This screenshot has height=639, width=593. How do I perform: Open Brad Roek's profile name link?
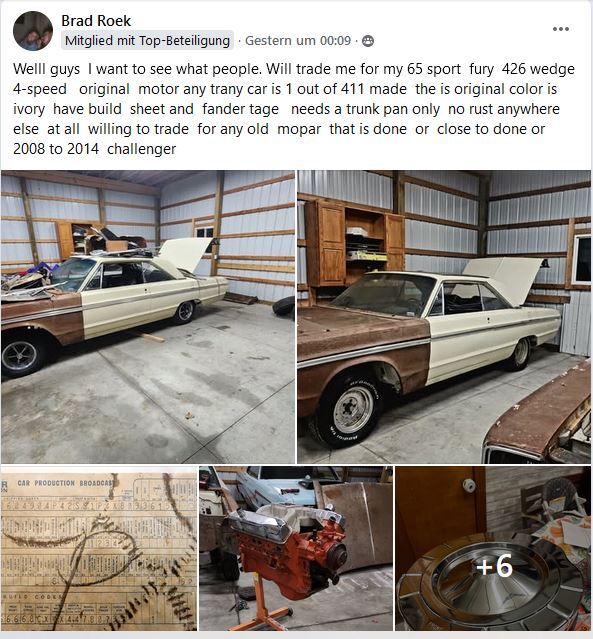(96, 21)
